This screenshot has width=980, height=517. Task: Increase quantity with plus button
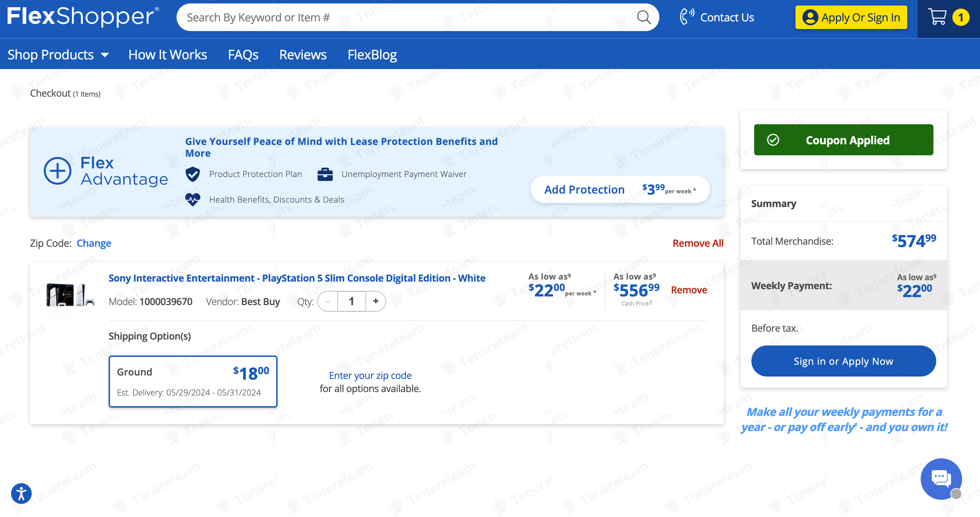[376, 301]
